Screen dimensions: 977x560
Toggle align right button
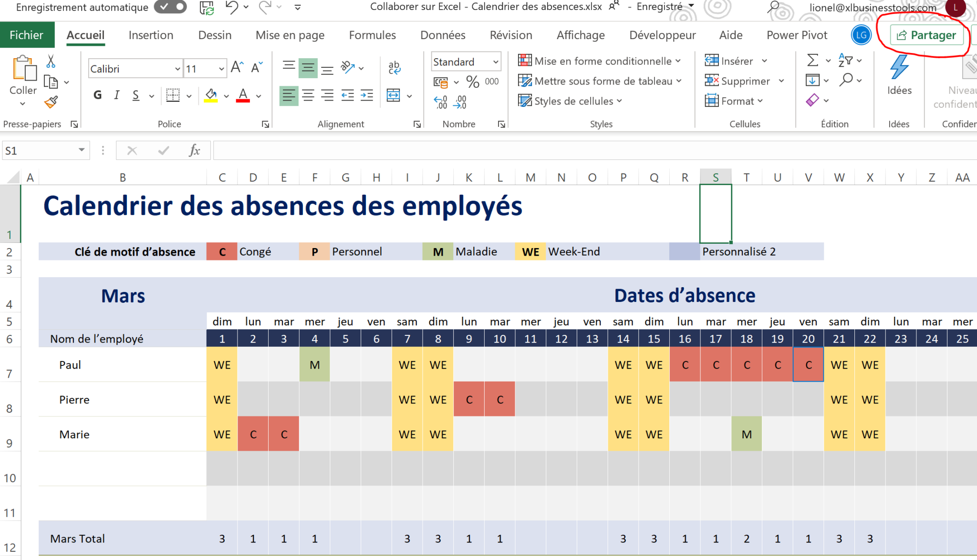(327, 95)
